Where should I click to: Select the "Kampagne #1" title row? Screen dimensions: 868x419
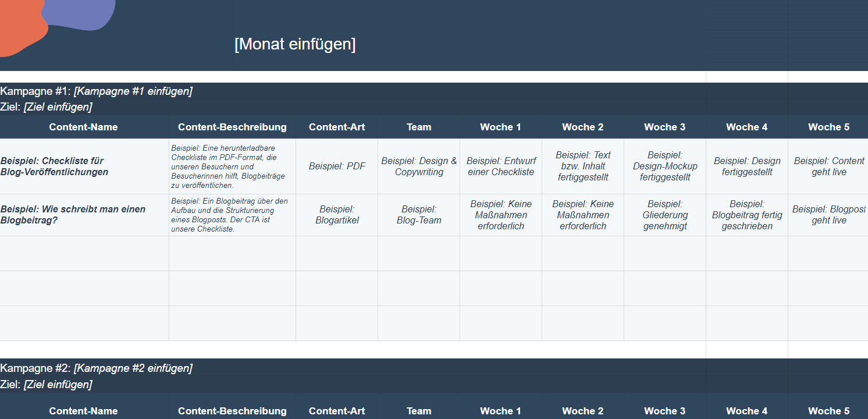tap(96, 91)
